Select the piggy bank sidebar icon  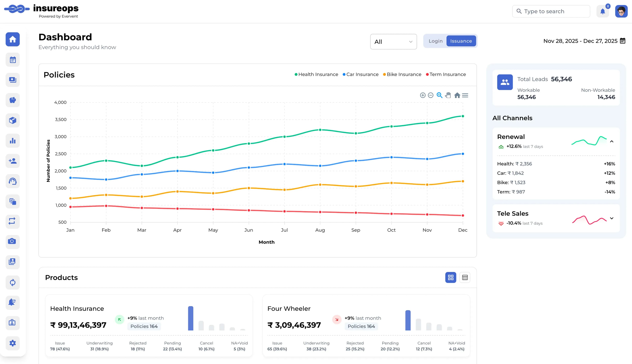tap(13, 100)
